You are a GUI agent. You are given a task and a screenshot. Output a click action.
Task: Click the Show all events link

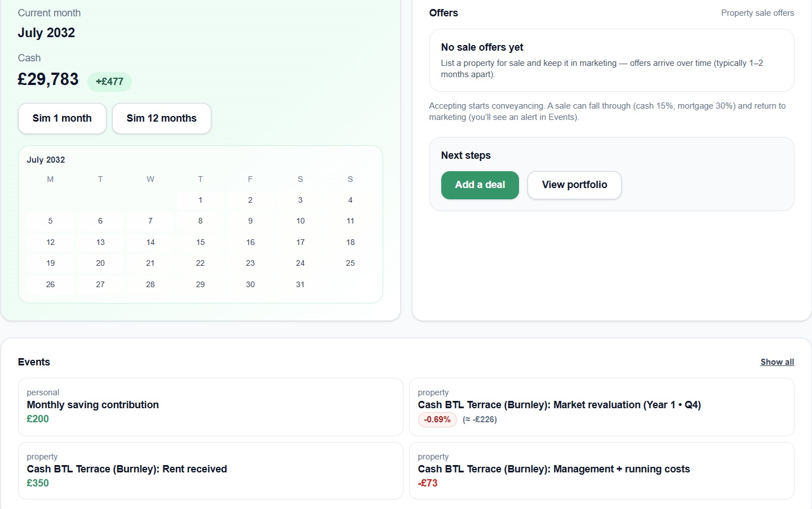(x=777, y=361)
